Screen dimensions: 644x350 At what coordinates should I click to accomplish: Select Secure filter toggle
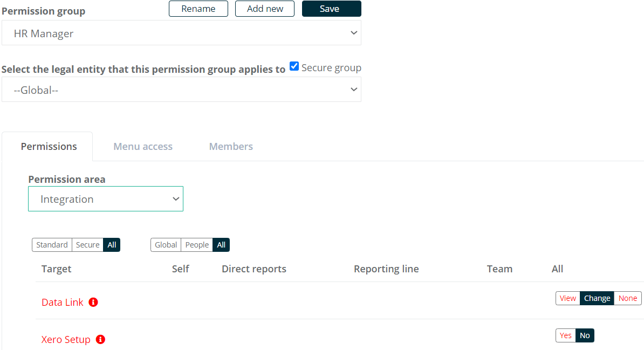pyautogui.click(x=87, y=245)
